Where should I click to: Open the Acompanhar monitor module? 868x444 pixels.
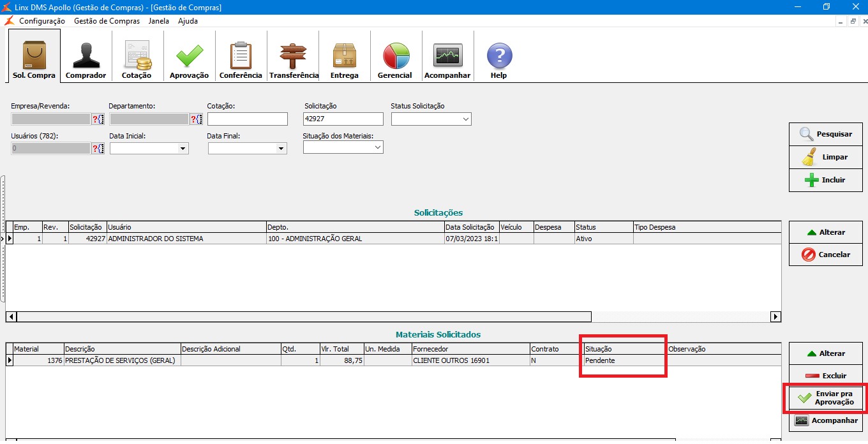[x=447, y=56]
